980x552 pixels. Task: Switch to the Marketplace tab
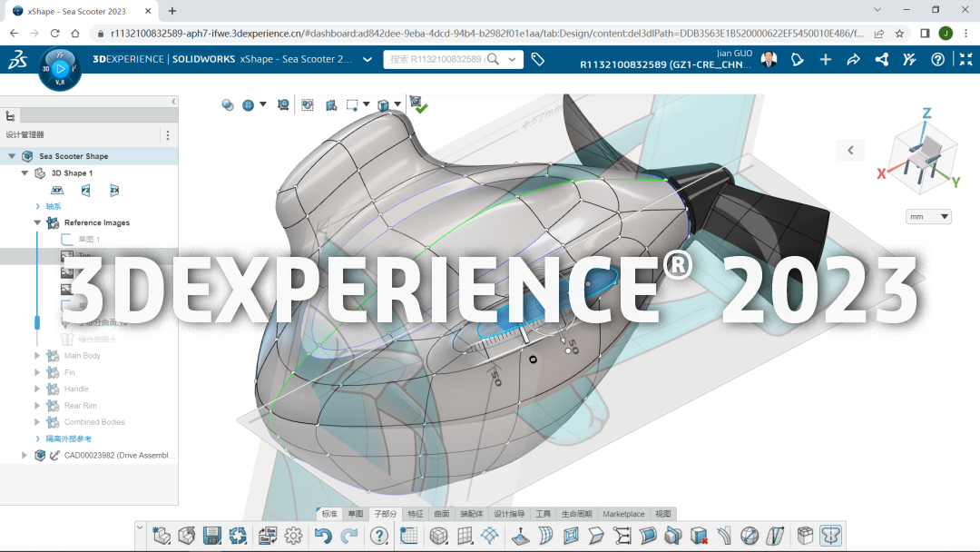point(623,514)
